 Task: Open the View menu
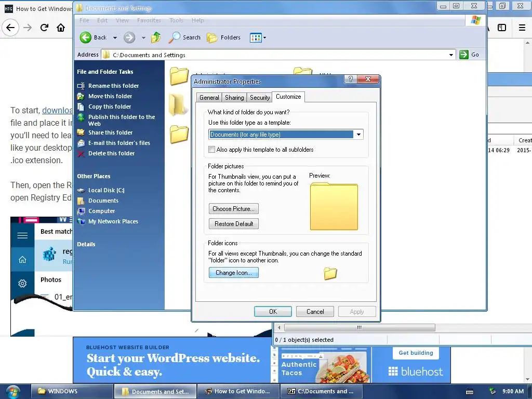coord(122,20)
